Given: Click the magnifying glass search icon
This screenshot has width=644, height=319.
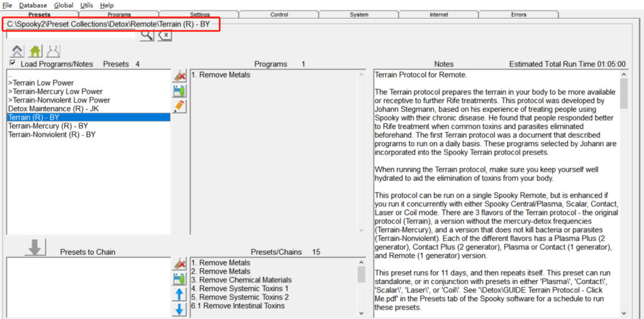Looking at the screenshot, I should (x=146, y=36).
